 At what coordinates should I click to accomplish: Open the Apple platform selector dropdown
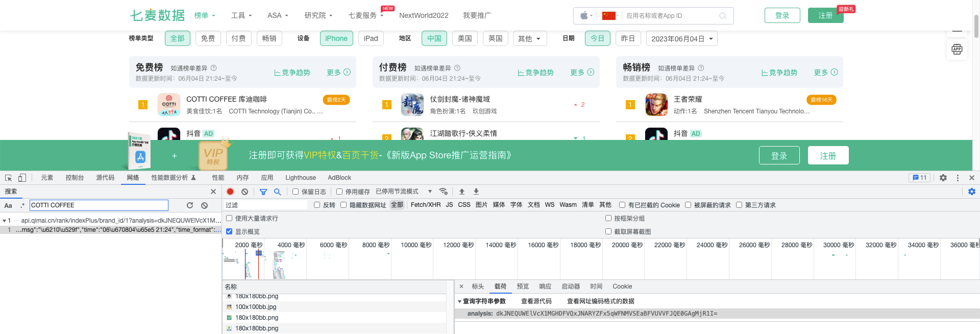pos(586,16)
